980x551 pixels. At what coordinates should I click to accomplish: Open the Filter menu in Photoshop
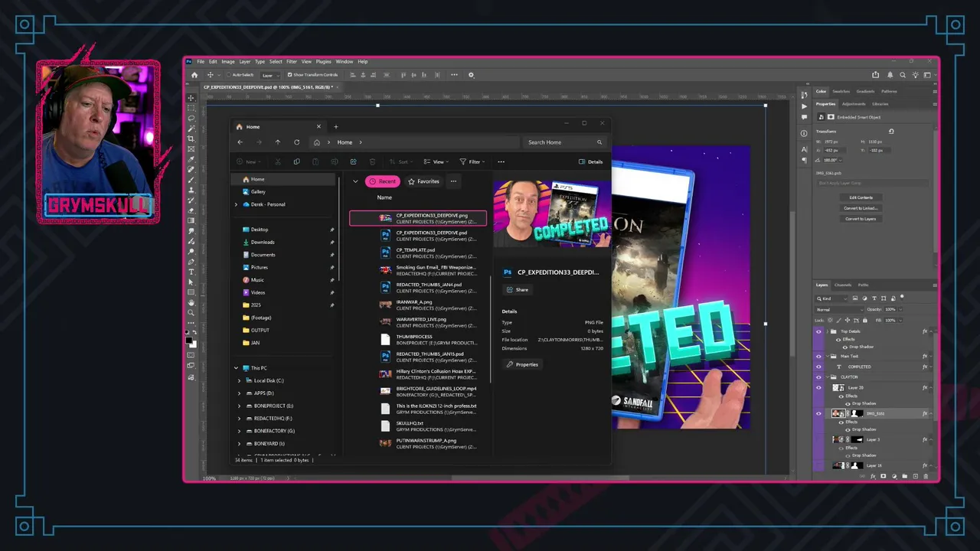(x=292, y=61)
